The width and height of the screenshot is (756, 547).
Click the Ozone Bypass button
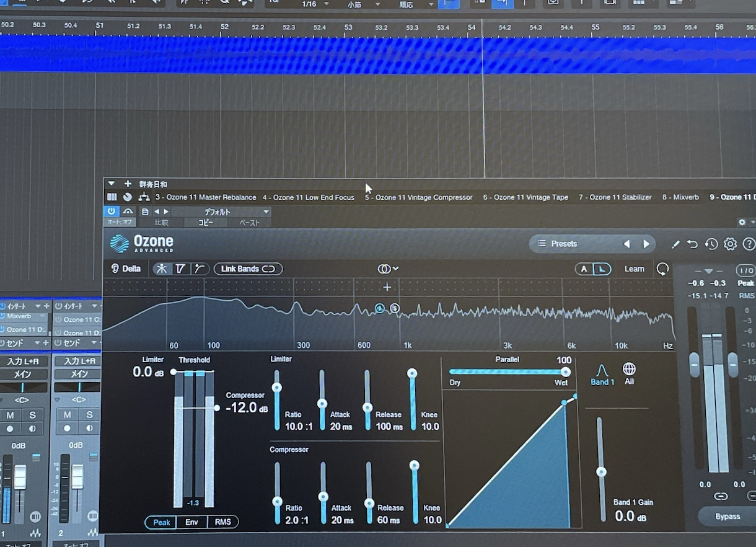(x=727, y=516)
